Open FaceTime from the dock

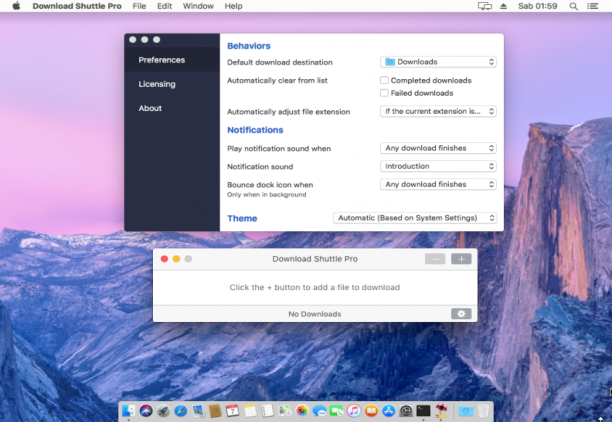[336, 411]
